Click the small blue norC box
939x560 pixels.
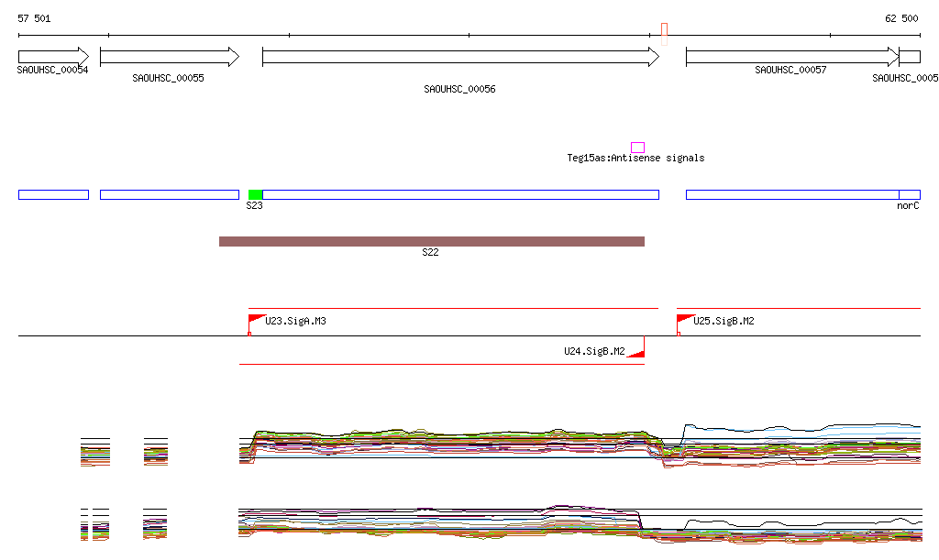(x=910, y=194)
